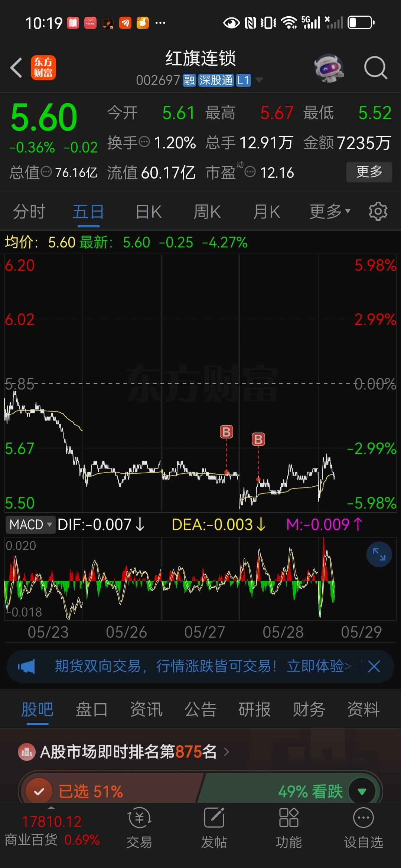Tap 商业百货 index ticker

(52, 831)
